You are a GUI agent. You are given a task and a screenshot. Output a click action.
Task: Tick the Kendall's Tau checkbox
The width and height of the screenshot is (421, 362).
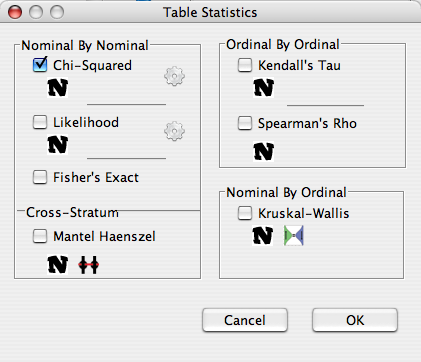pyautogui.click(x=245, y=65)
